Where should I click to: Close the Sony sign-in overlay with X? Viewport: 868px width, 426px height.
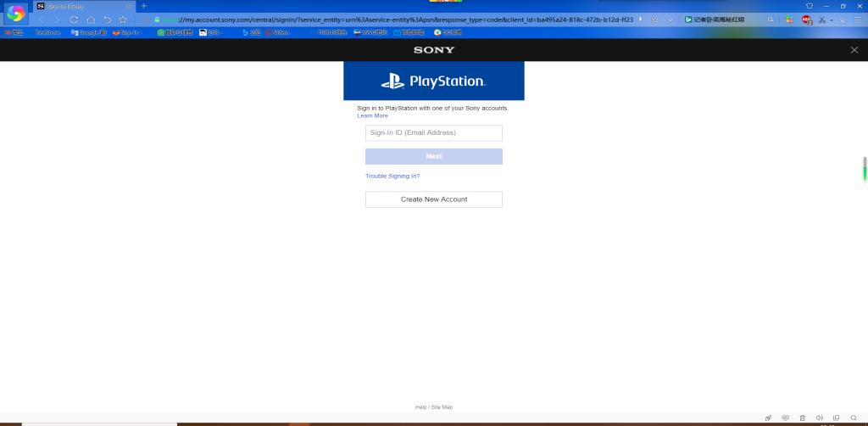(x=854, y=50)
